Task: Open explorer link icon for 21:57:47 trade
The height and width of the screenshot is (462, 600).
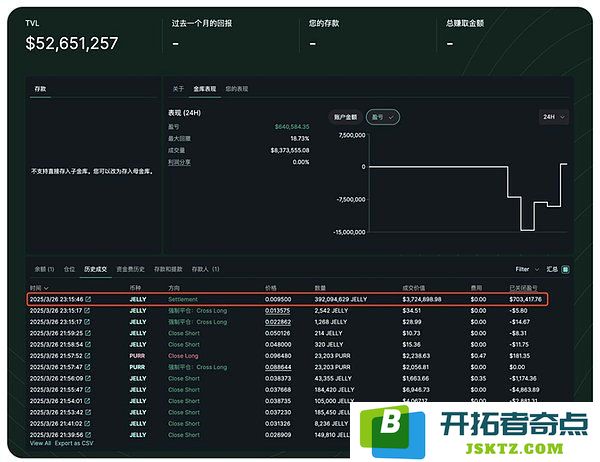Action: click(x=88, y=367)
